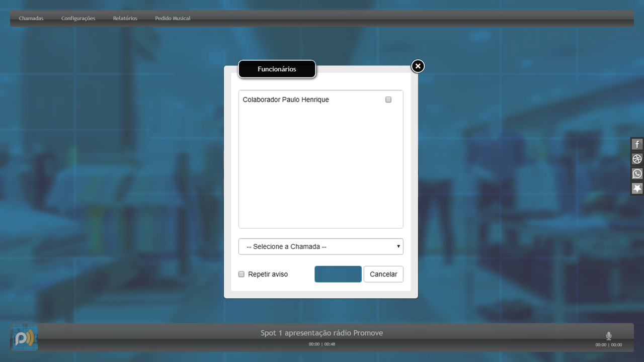
Task: Click the microphone icon in the player bar
Action: pyautogui.click(x=608, y=336)
